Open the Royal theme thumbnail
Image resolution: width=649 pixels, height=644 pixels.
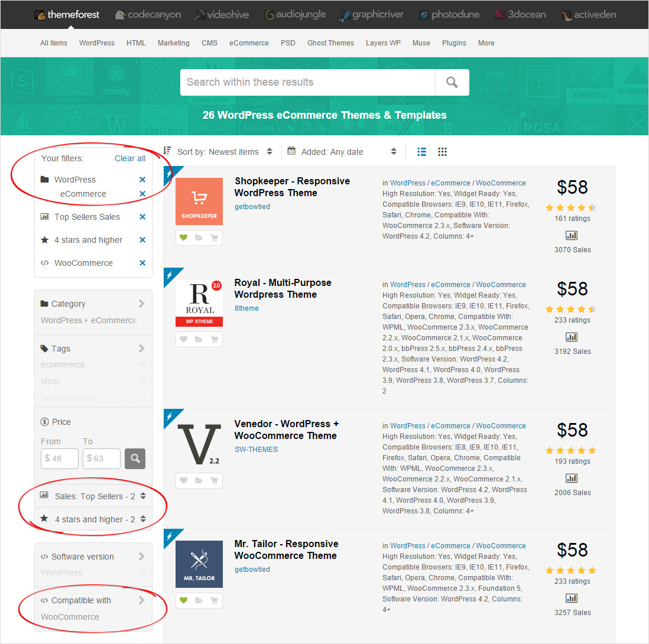[x=199, y=303]
